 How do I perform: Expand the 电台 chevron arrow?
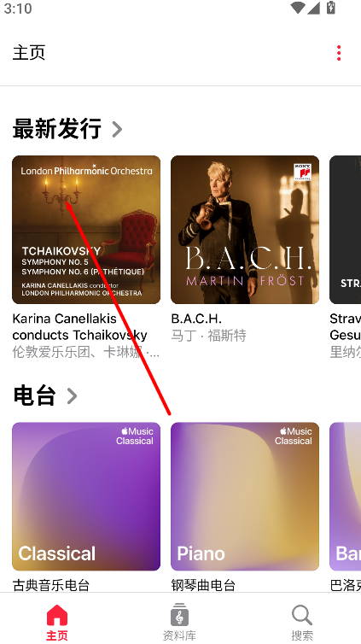coord(73,396)
